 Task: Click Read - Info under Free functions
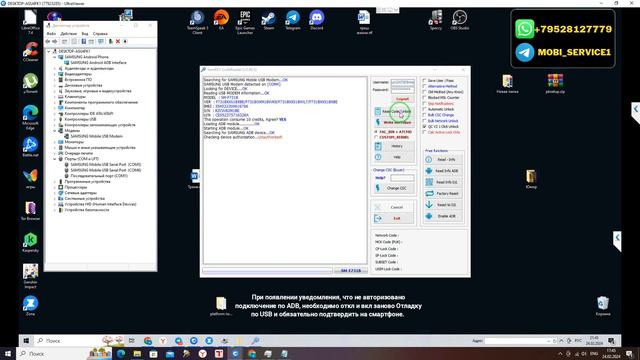[443, 160]
